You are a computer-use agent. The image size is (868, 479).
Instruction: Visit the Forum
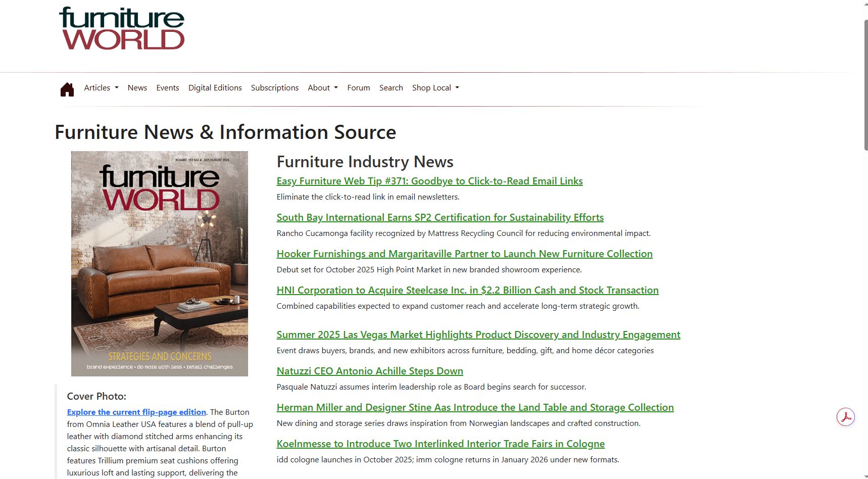(358, 87)
